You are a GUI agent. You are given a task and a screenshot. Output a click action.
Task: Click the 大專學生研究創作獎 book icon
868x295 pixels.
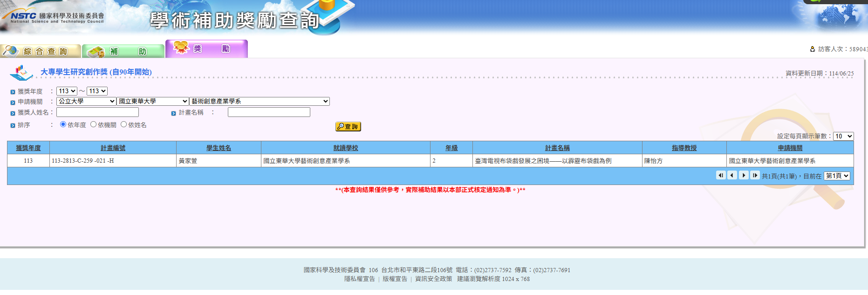click(21, 72)
